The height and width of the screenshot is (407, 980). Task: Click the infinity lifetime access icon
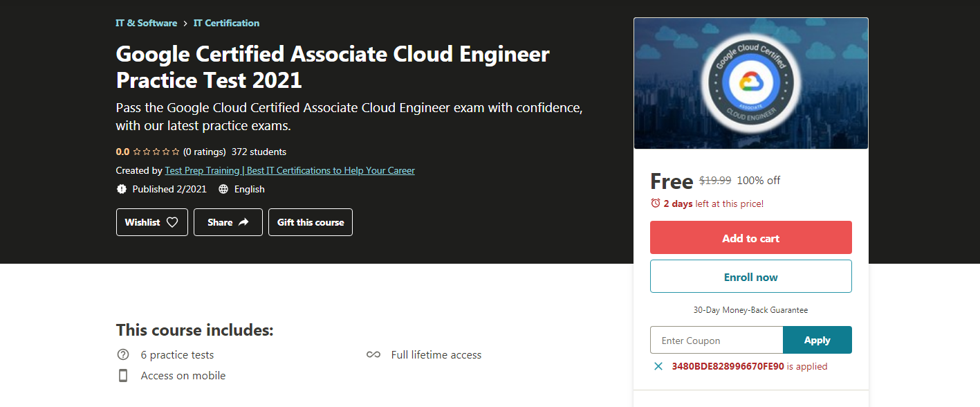[x=373, y=354]
